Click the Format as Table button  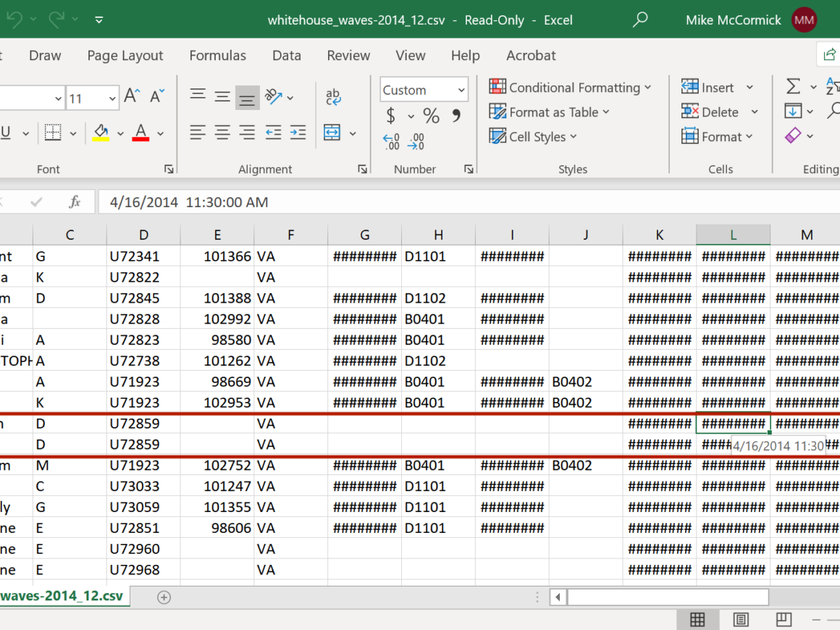[x=549, y=112]
